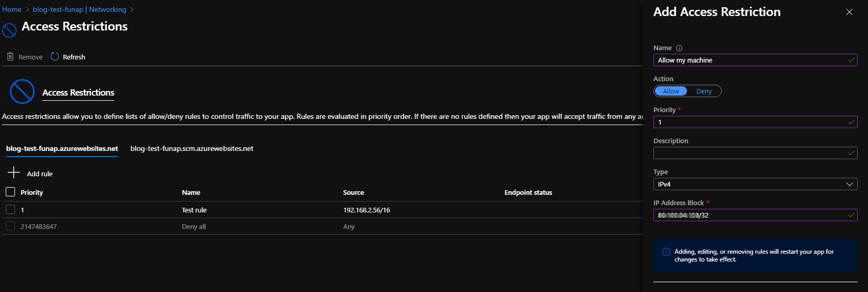Set Action toggle to Allow
The width and height of the screenshot is (868, 292).
(x=671, y=91)
